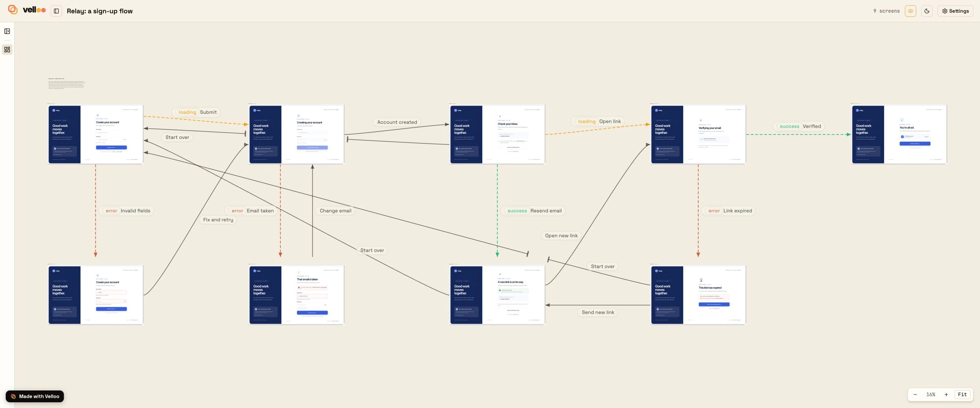The width and height of the screenshot is (980, 408).
Task: Click the Account created edge label
Action: pos(397,122)
